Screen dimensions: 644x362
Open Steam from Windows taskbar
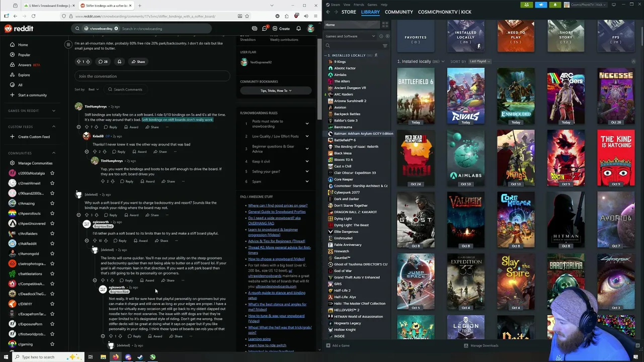point(140,357)
